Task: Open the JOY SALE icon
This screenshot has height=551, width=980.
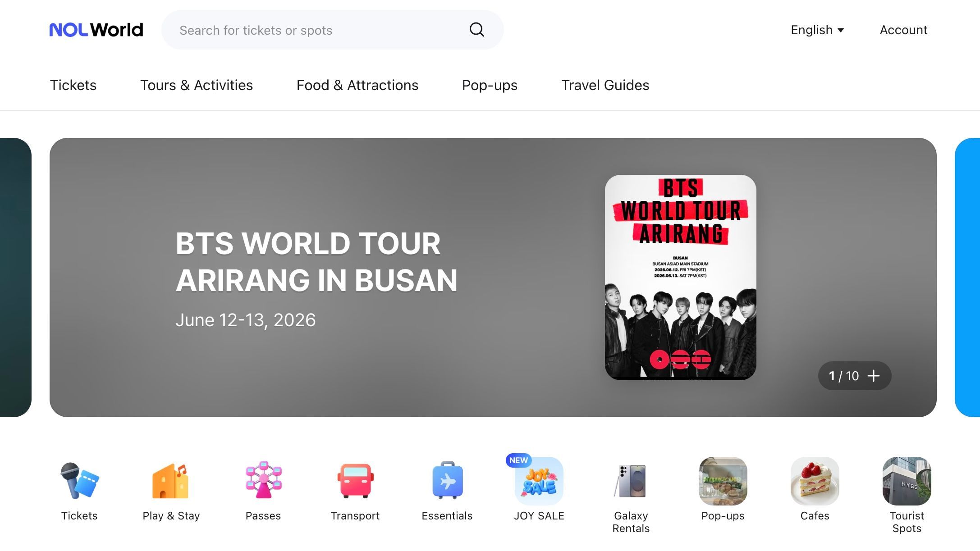Action: click(539, 481)
